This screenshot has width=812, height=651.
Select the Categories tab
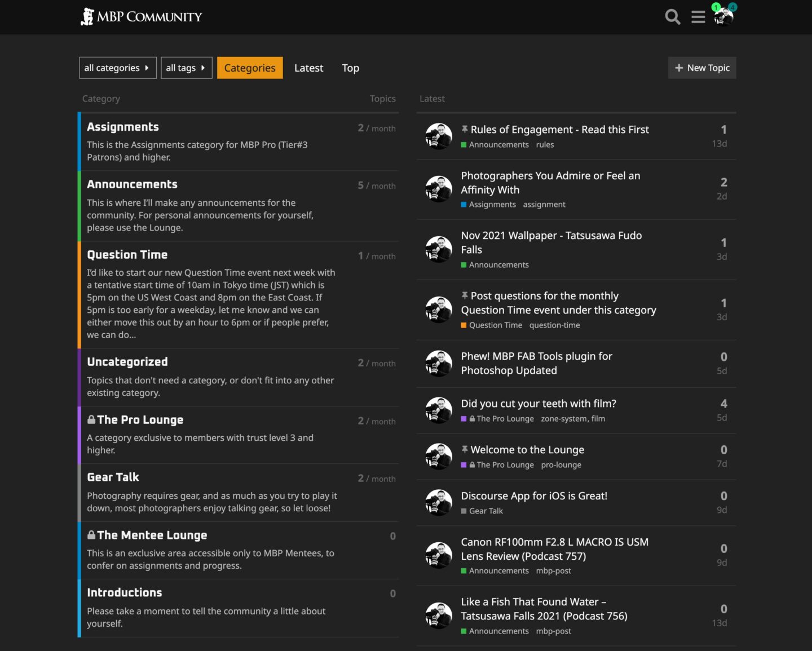point(250,68)
